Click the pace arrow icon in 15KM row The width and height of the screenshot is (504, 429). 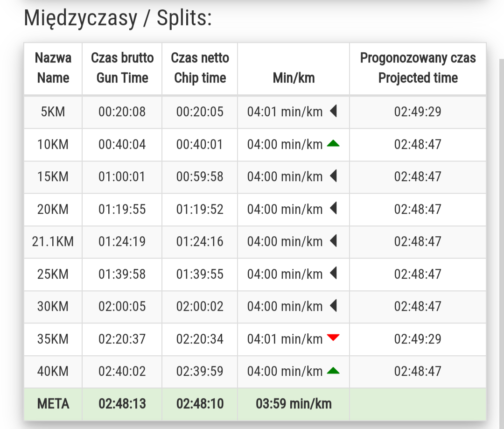(x=333, y=176)
